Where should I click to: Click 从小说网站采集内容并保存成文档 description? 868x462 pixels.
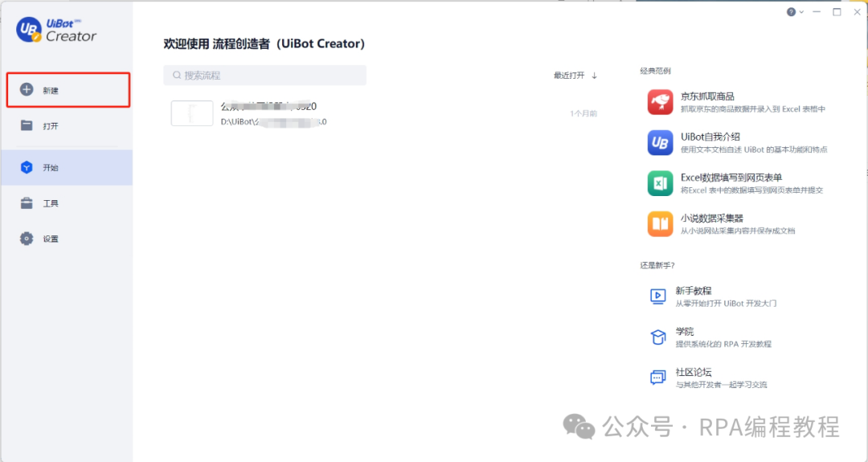[737, 231]
